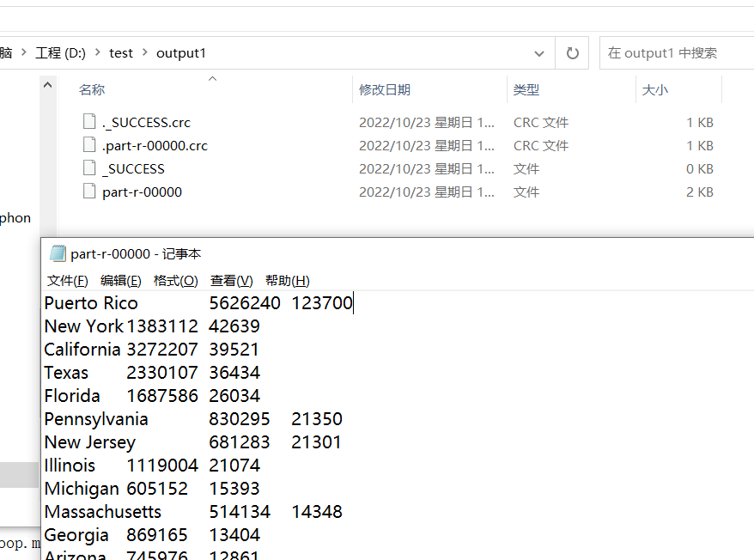The width and height of the screenshot is (754, 560).
Task: Click Massachusetts text in Notepad
Action: 103,511
